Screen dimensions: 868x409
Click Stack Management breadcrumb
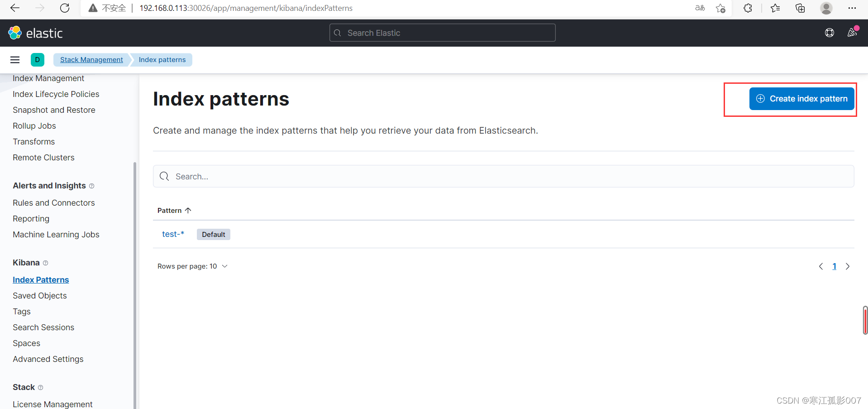coord(91,60)
